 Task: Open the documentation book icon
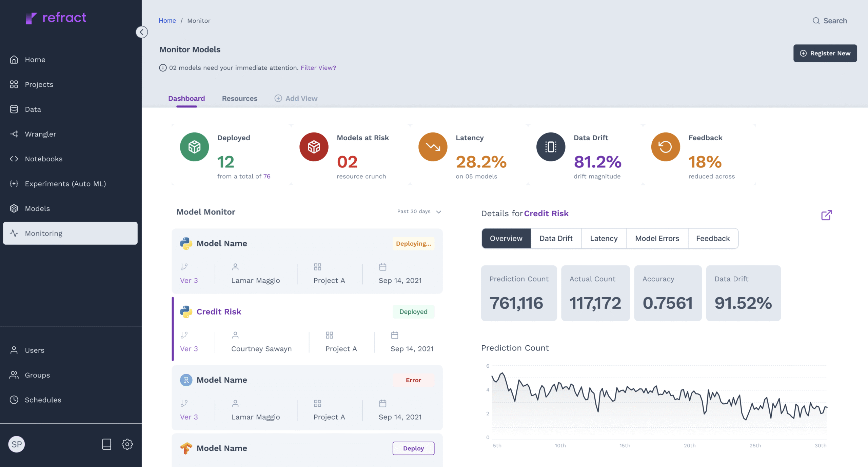click(x=106, y=444)
